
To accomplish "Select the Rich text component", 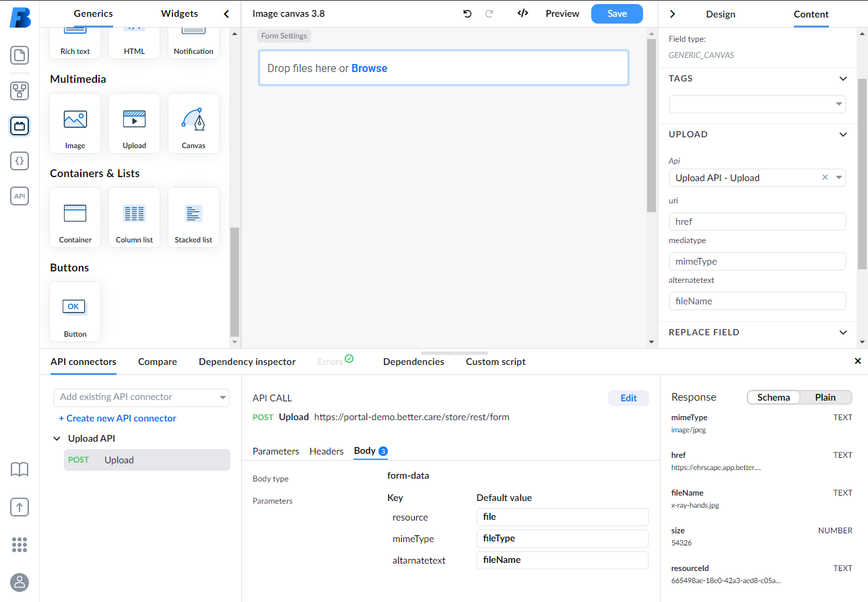I will (x=75, y=43).
